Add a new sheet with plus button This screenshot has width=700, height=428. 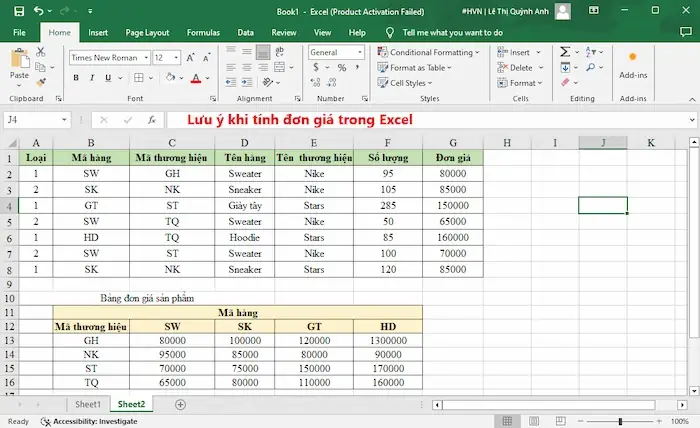pyautogui.click(x=180, y=404)
